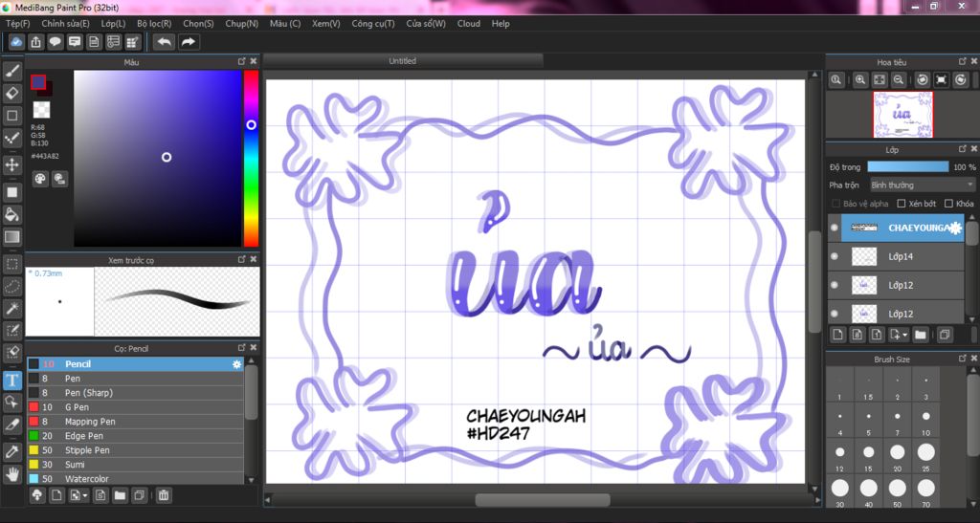Select the Text tool
This screenshot has width=980, height=523.
point(11,381)
